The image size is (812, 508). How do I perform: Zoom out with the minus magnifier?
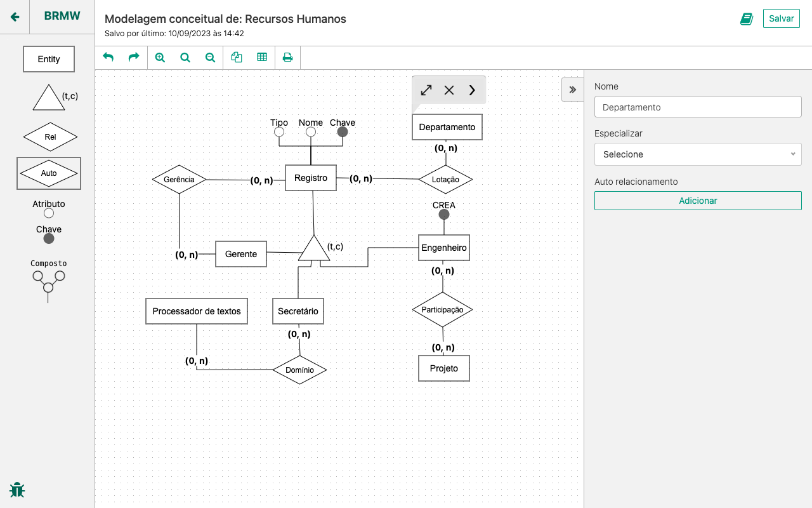[211, 57]
